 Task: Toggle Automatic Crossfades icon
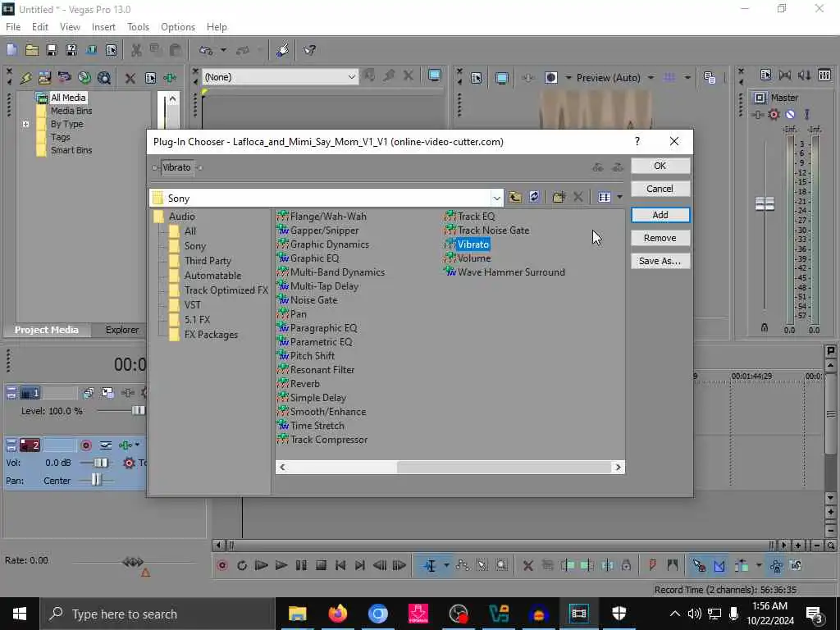coord(719,565)
